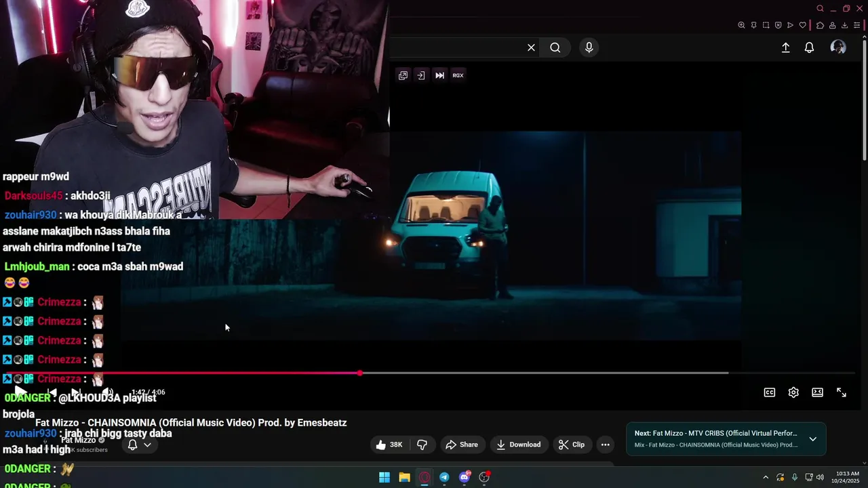Toggle theater mode on the player
The image size is (868, 488).
coord(817,392)
